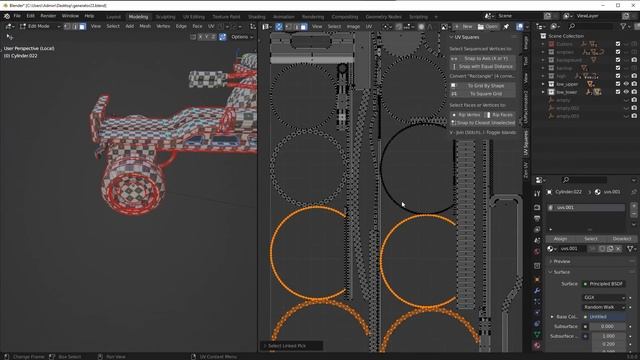Click Rip Faces button
Screen dimensions: 640x360
499,115
